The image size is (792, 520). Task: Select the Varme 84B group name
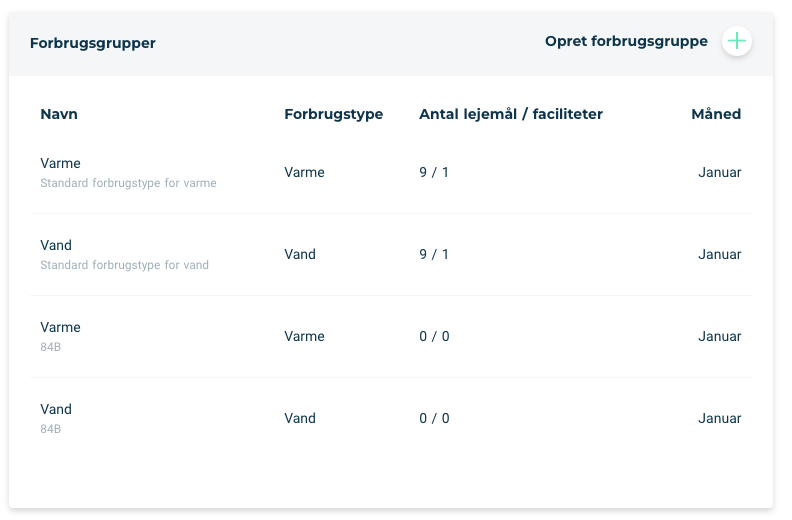click(60, 327)
